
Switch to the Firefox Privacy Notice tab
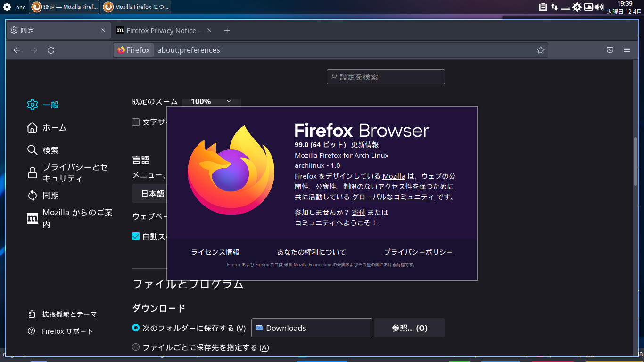164,30
